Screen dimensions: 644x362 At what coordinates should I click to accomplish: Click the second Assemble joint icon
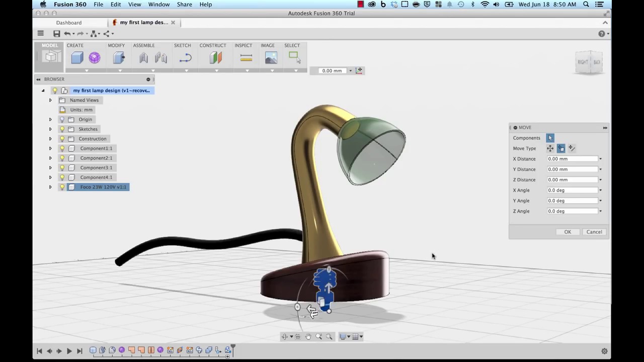161,58
